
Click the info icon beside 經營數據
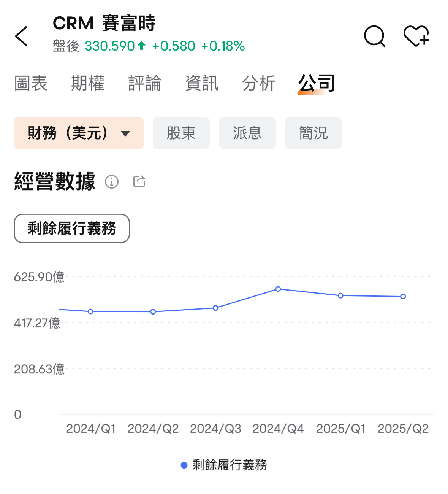[x=112, y=182]
